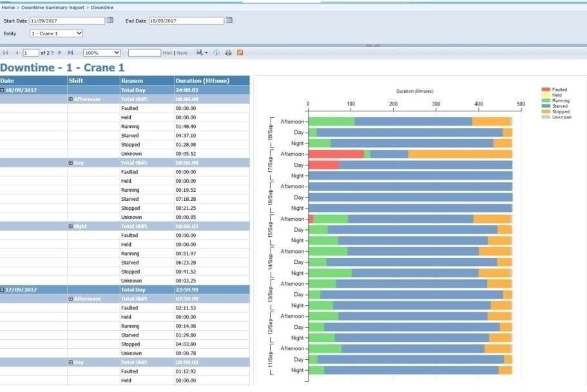Click the orange data feed icon
This screenshot has width=587, height=392.
click(240, 53)
